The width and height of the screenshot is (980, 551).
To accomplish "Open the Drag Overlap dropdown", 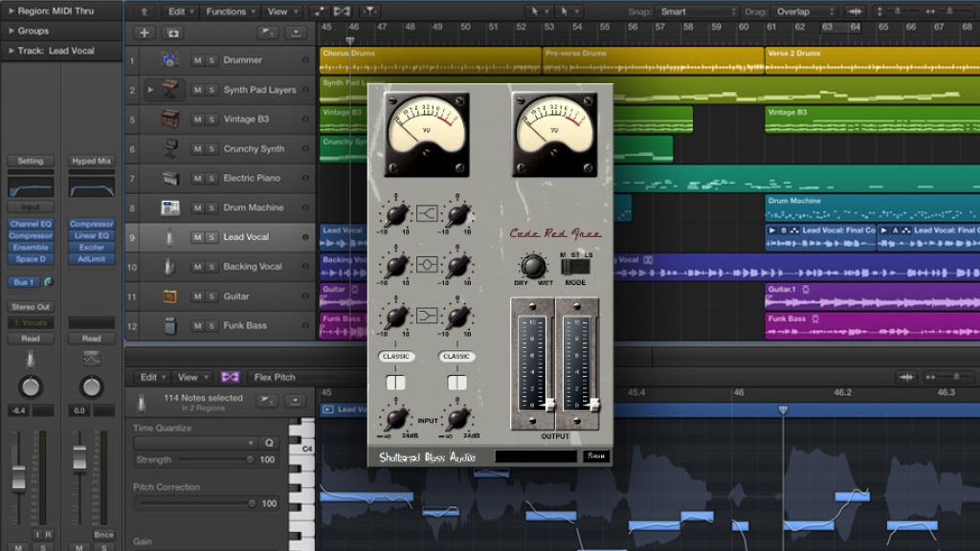I will tap(805, 11).
